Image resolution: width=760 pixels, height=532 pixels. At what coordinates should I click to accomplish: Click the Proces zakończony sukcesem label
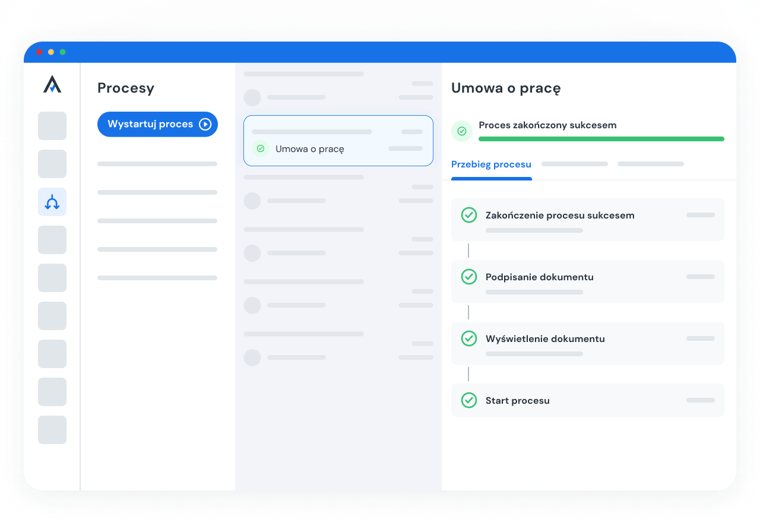pyautogui.click(x=547, y=125)
